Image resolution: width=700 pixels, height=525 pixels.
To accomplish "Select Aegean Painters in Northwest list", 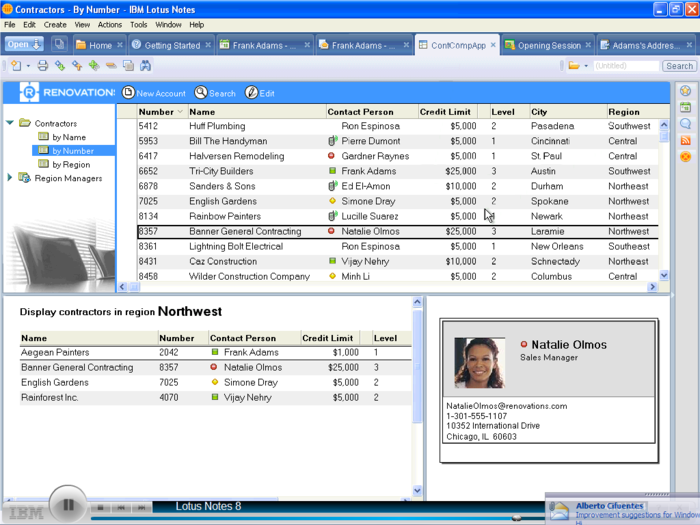I will pyautogui.click(x=216, y=353).
